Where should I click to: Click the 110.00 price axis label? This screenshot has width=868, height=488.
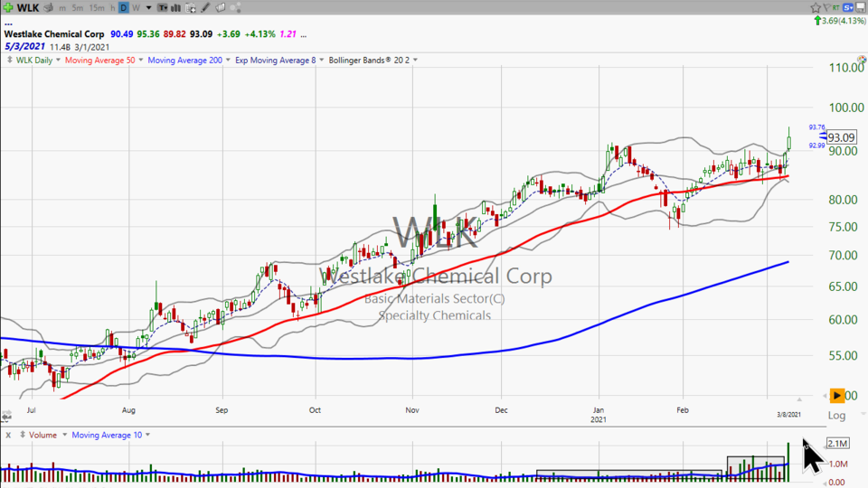click(846, 68)
